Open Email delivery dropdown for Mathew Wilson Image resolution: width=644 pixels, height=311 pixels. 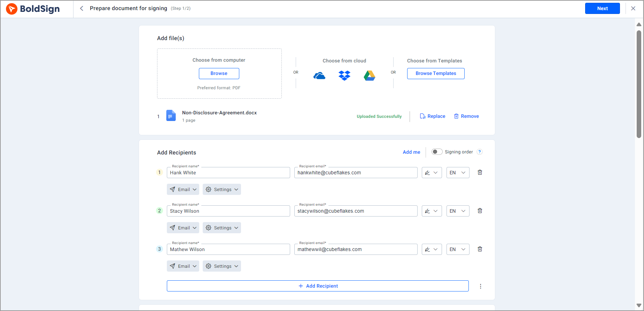183,266
